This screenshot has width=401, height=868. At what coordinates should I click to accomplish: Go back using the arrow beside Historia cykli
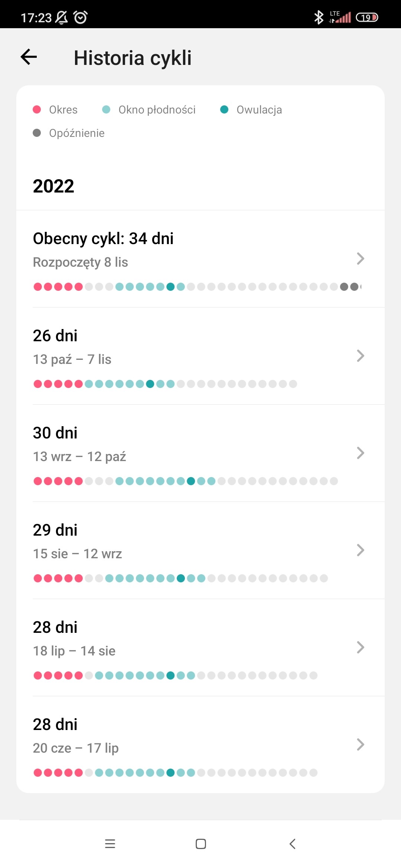tap(29, 57)
